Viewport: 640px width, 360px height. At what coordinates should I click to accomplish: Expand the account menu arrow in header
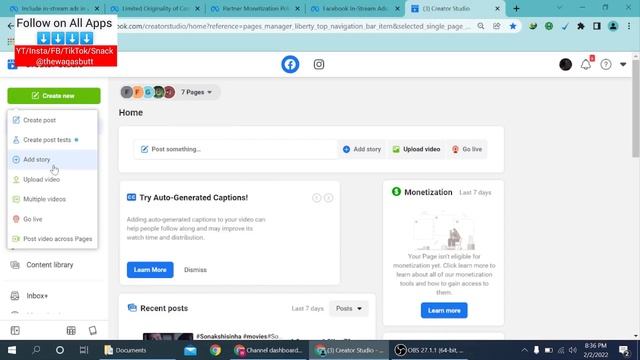tap(623, 64)
